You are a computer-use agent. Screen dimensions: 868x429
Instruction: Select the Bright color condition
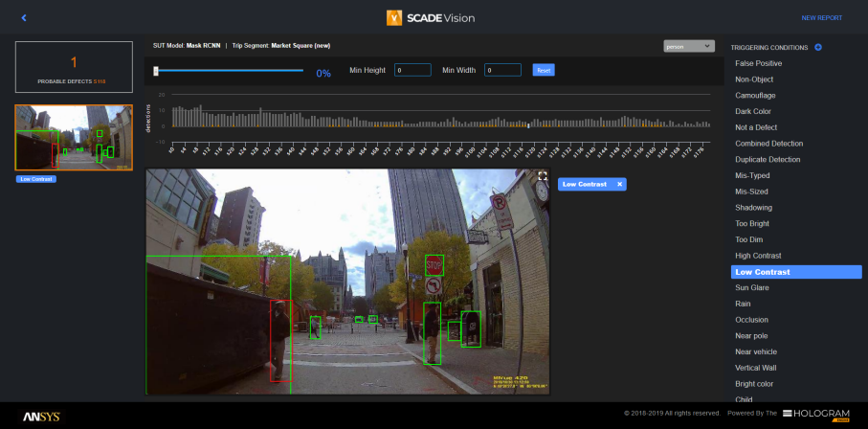[x=754, y=384]
